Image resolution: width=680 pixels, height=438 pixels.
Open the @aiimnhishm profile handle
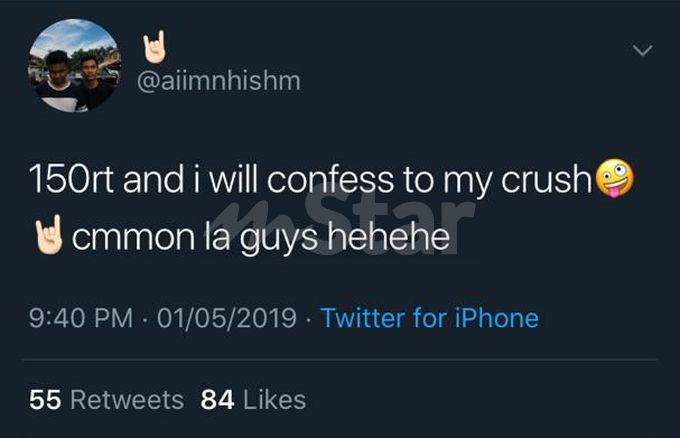tap(217, 81)
